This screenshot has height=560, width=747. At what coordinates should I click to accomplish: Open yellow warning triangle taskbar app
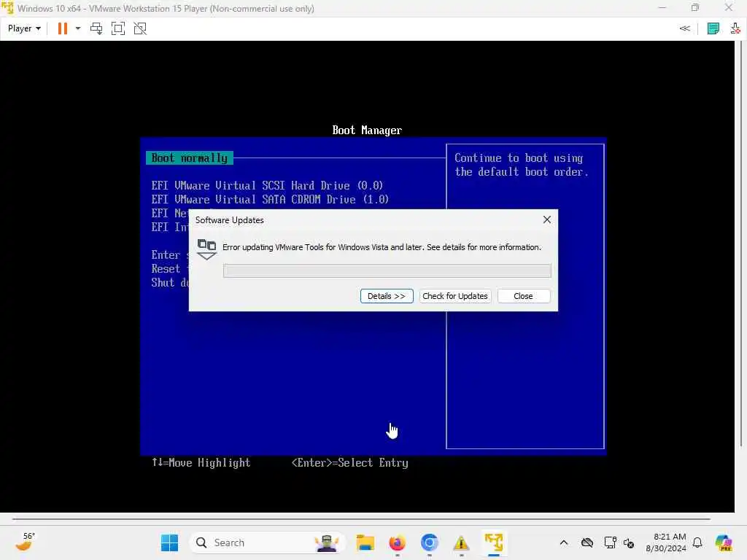click(x=461, y=542)
